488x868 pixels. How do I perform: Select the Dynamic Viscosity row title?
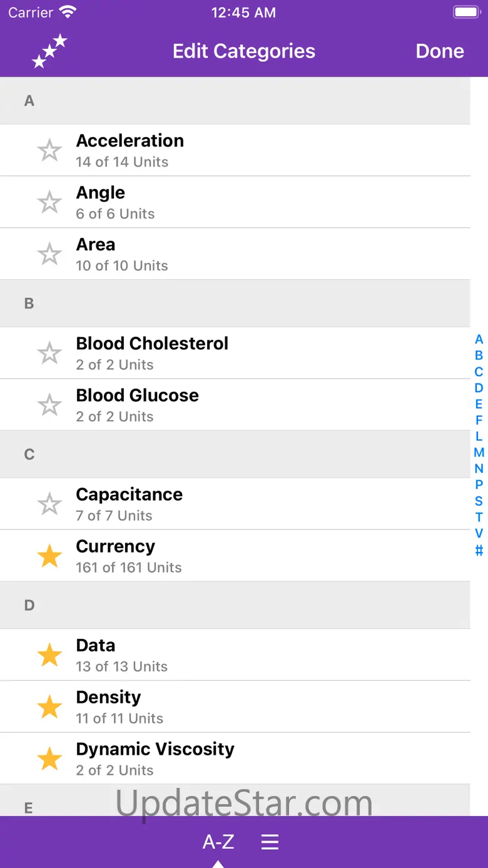pos(155,749)
